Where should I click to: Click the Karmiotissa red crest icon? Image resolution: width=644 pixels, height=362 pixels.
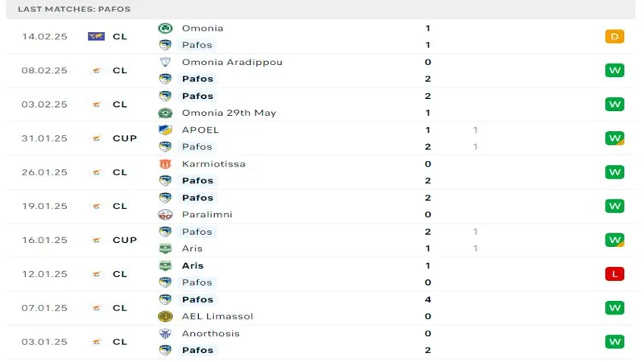pos(165,164)
